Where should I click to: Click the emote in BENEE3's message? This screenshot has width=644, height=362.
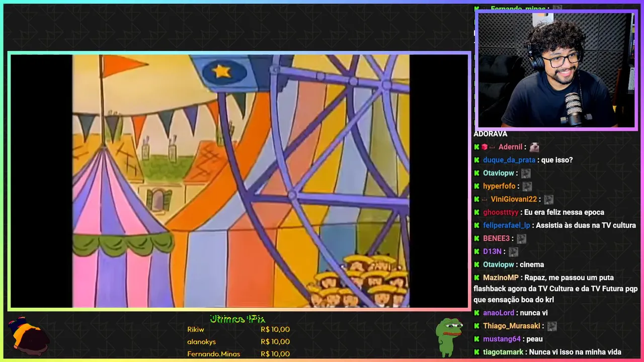coord(521,238)
